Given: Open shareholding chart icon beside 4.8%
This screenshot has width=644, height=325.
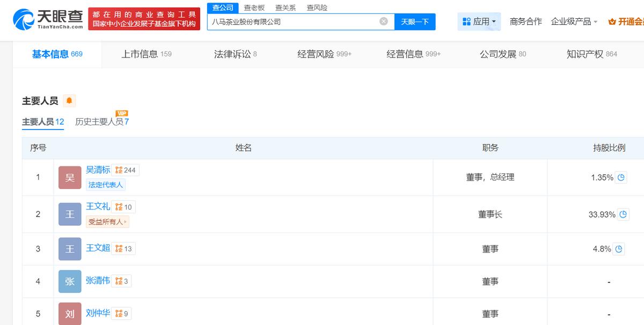Looking at the screenshot, I should point(619,249).
